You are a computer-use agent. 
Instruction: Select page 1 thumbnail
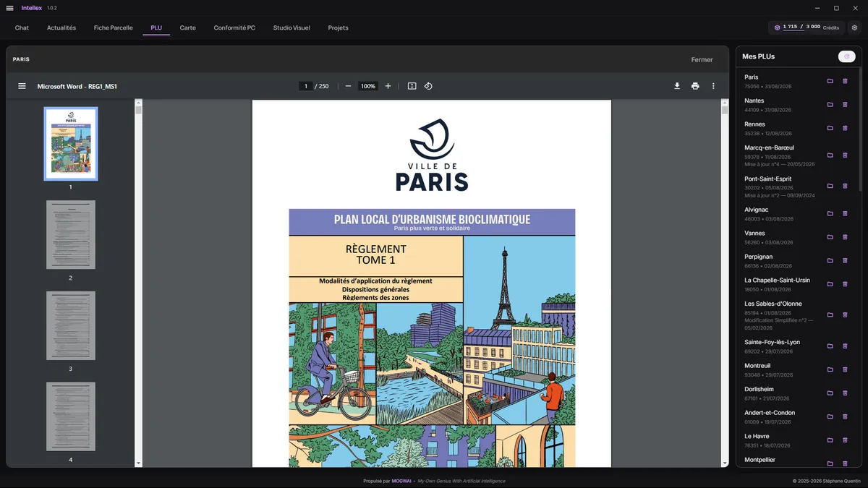tap(71, 144)
